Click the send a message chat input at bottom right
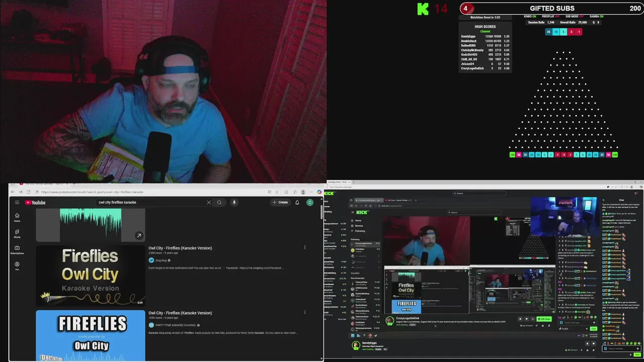 tap(621, 348)
